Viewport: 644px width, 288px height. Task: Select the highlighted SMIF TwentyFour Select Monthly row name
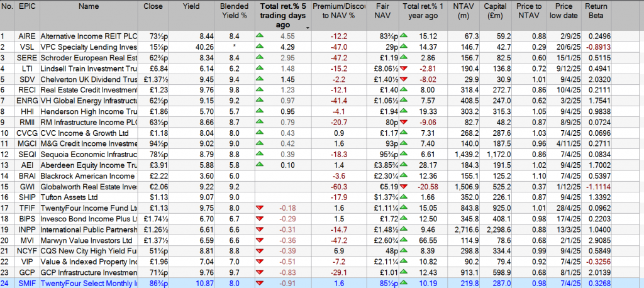pyautogui.click(x=88, y=282)
